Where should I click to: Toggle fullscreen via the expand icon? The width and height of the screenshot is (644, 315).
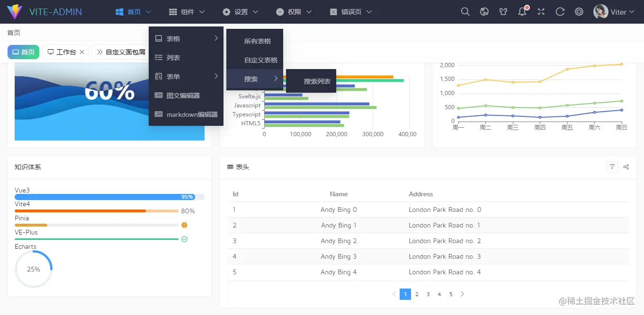[x=541, y=12]
